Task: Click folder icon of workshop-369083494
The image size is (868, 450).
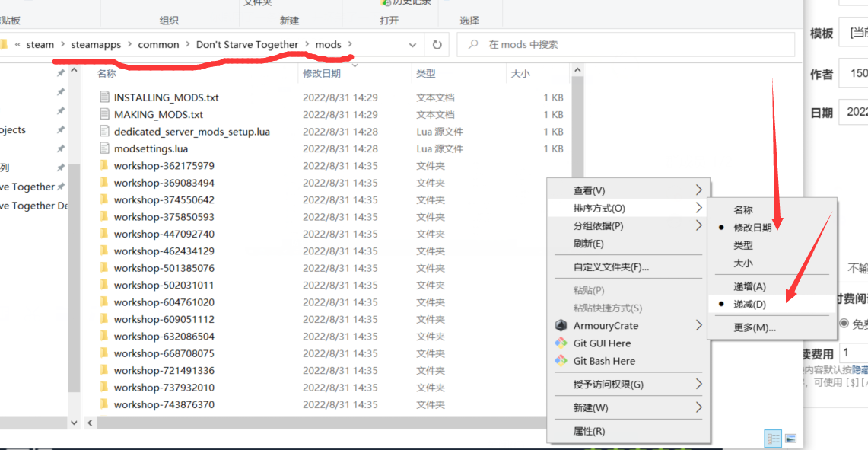Action: 103,182
